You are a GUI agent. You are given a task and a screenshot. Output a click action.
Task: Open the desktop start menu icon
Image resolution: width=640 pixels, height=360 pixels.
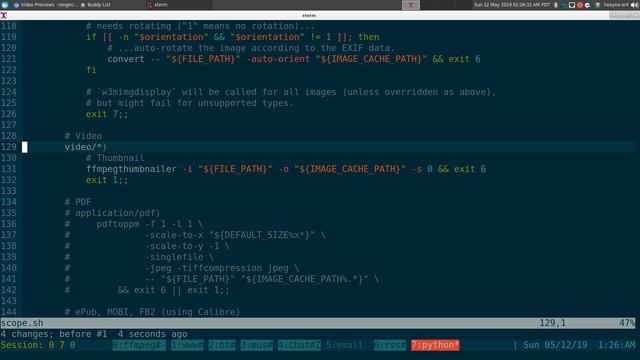click(x=4, y=5)
